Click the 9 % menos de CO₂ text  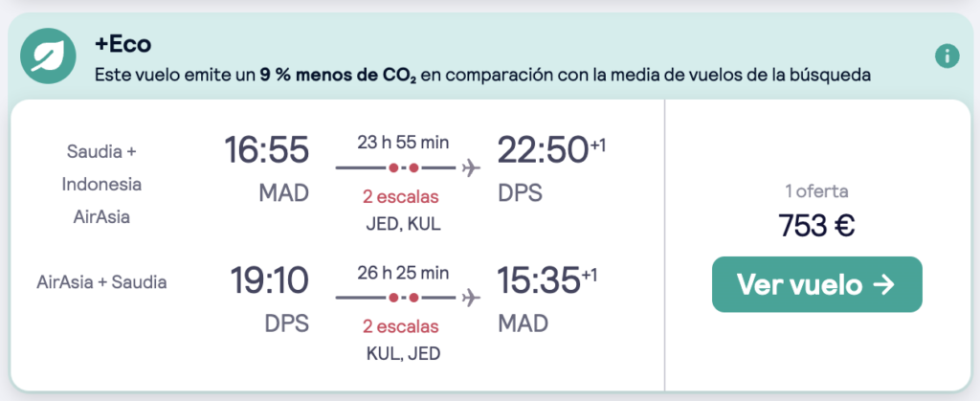(x=337, y=76)
